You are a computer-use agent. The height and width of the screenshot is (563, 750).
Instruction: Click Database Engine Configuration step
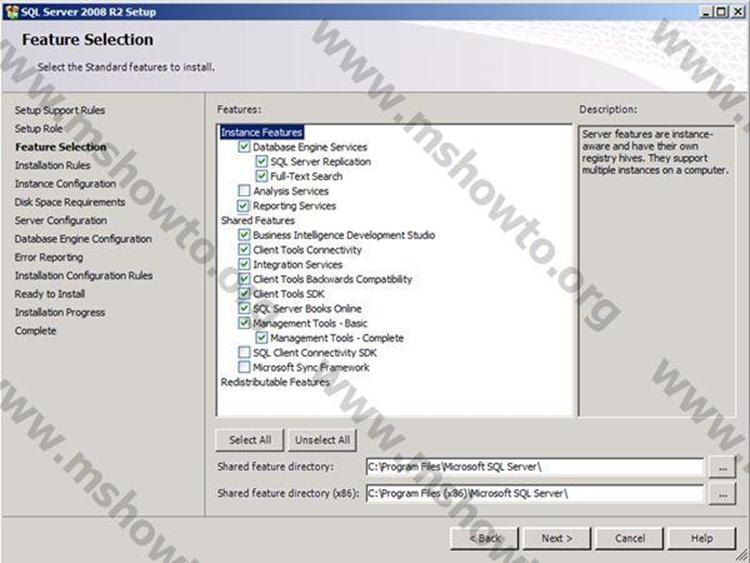click(x=83, y=239)
